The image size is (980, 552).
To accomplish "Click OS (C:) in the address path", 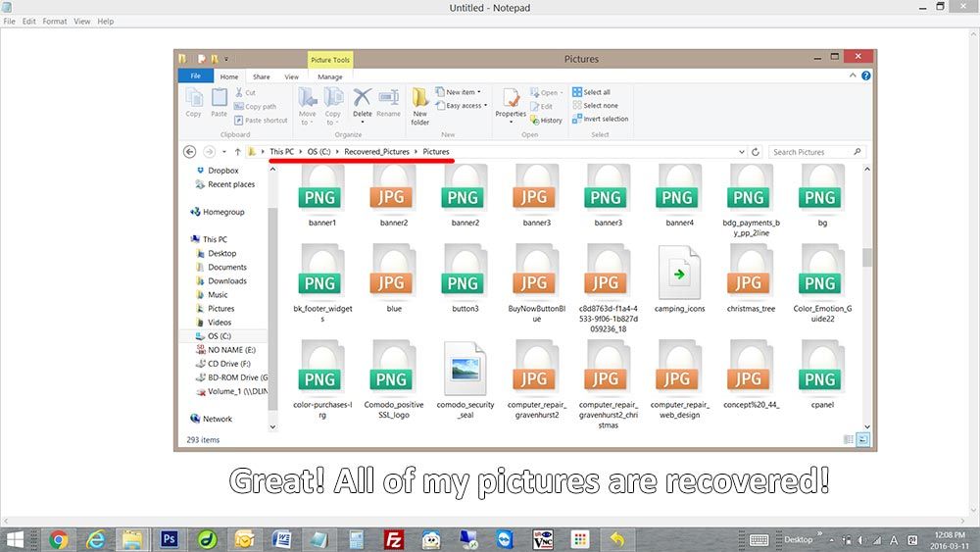I will [x=318, y=152].
